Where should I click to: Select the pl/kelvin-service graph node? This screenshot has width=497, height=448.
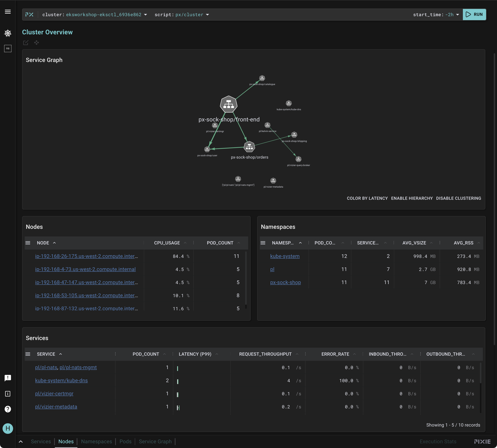click(267, 125)
